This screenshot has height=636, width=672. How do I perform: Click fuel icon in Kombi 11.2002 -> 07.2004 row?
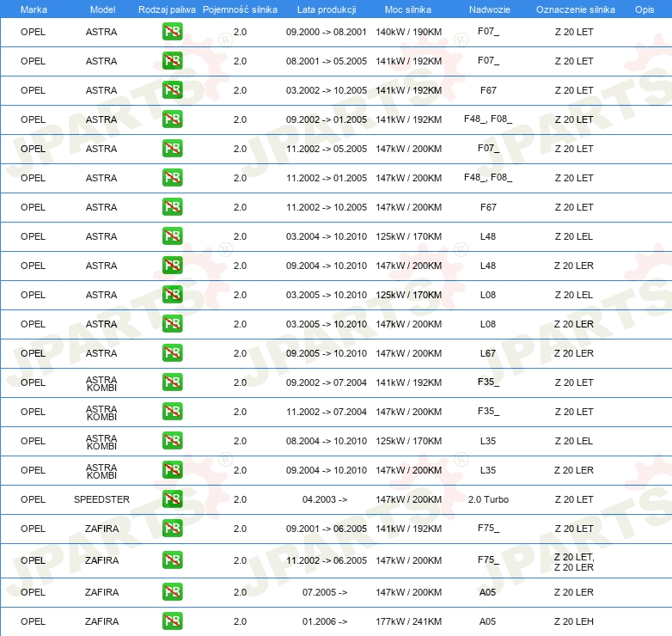coord(172,412)
